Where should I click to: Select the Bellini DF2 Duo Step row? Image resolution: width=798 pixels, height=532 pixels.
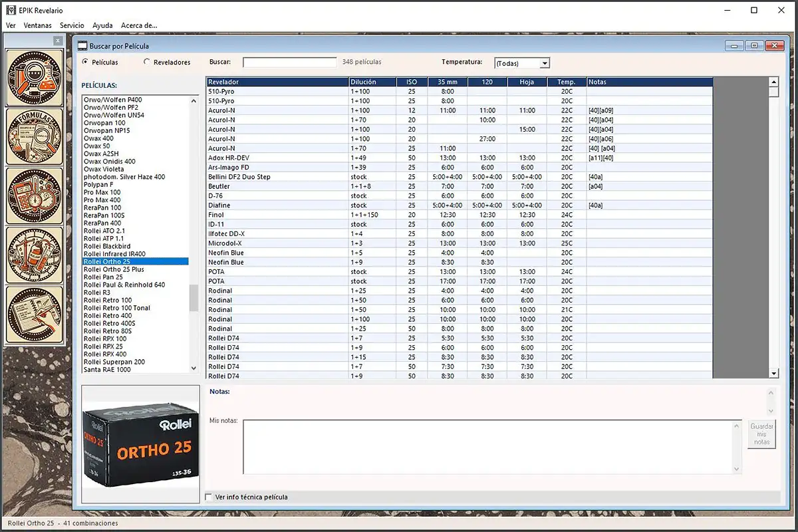click(460, 177)
